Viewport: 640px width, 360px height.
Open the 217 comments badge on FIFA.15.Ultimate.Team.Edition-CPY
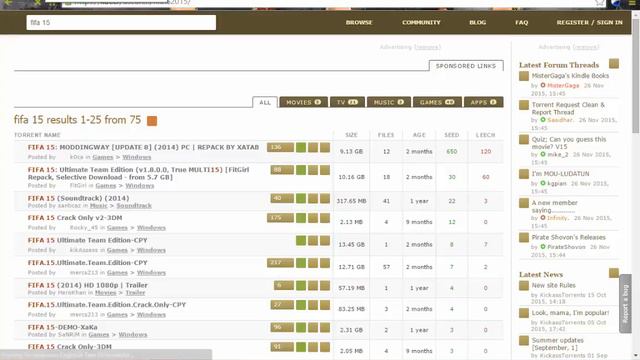(280, 263)
